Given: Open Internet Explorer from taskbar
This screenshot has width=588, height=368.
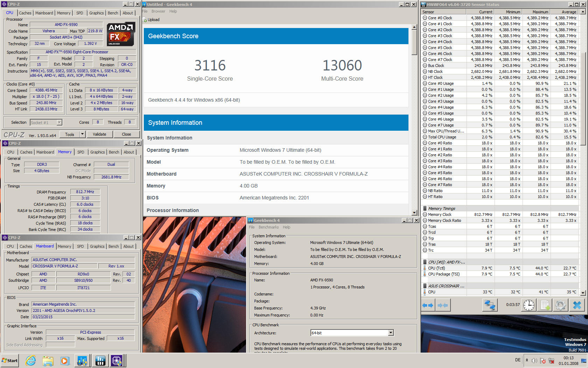Looking at the screenshot, I should pos(31,361).
